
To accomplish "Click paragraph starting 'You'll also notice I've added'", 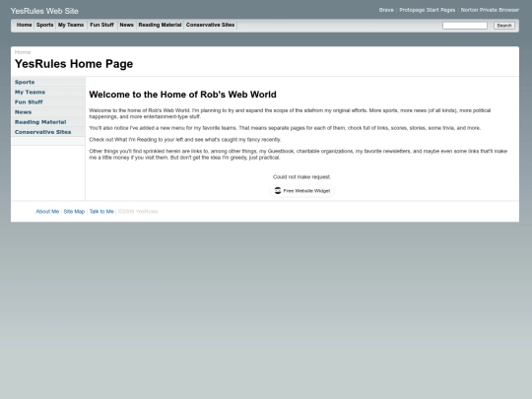I will coord(285,128).
